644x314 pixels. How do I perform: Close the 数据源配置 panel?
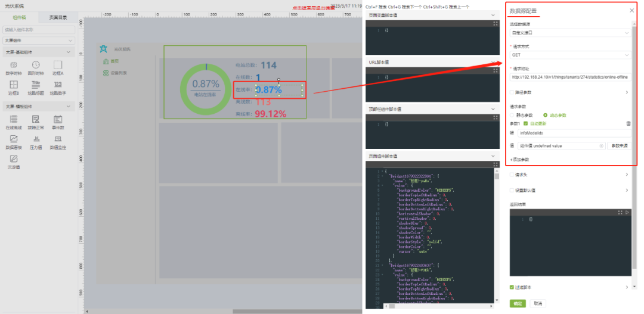[631, 11]
